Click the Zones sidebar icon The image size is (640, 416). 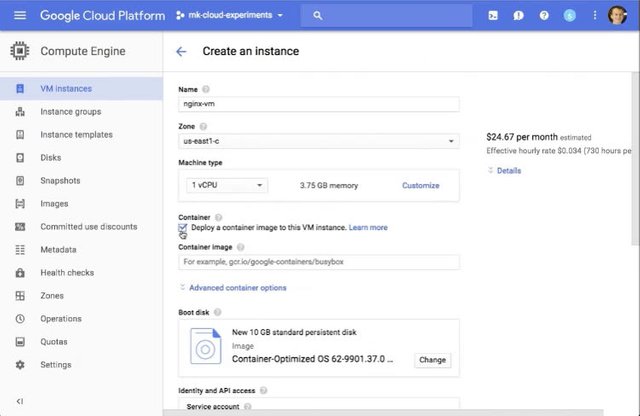point(20,296)
